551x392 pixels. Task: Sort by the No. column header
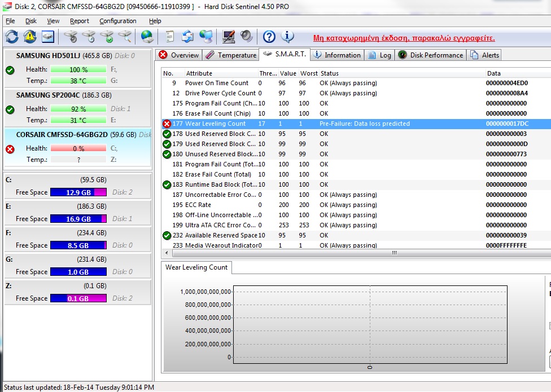point(173,73)
